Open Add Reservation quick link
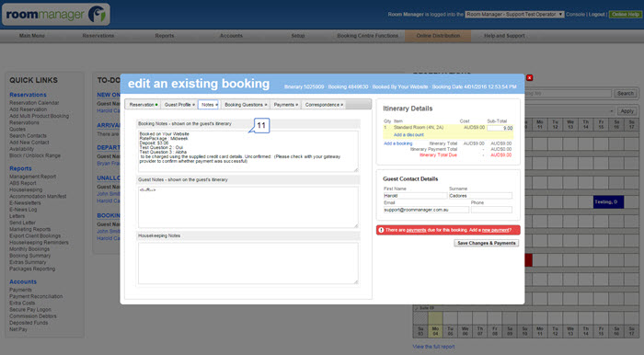This screenshot has width=644, height=355. 28,109
